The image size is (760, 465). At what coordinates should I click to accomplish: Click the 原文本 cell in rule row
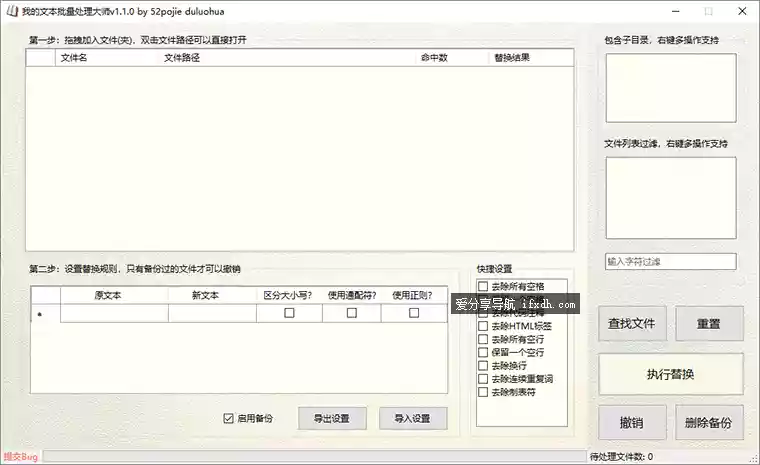pyautogui.click(x=114, y=313)
